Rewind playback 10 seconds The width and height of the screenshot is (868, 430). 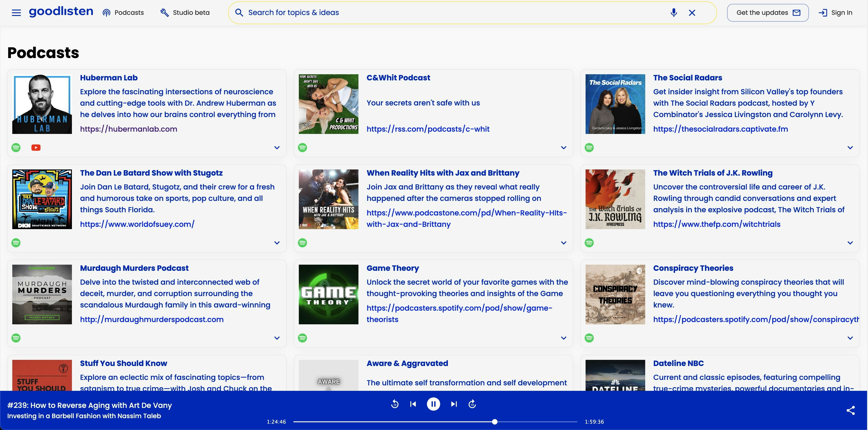395,404
